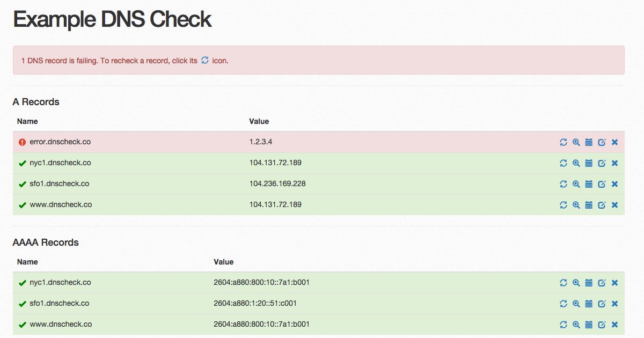Click the A Records section heading

36,102
